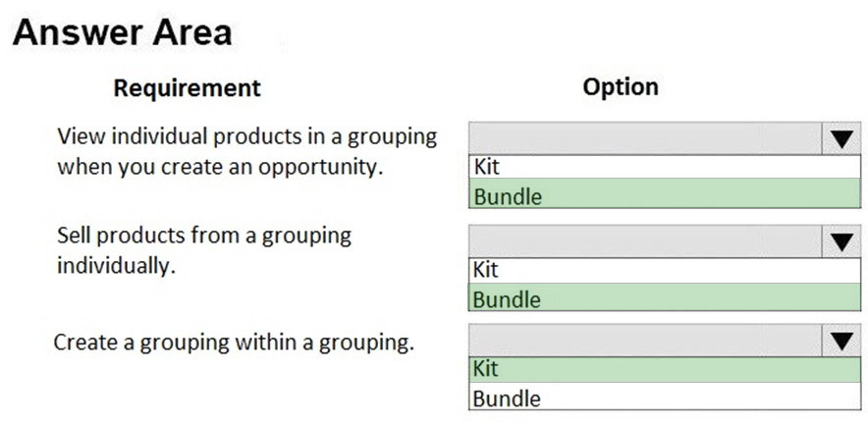Click the 'Sell products from a grouping' text line

(x=204, y=236)
